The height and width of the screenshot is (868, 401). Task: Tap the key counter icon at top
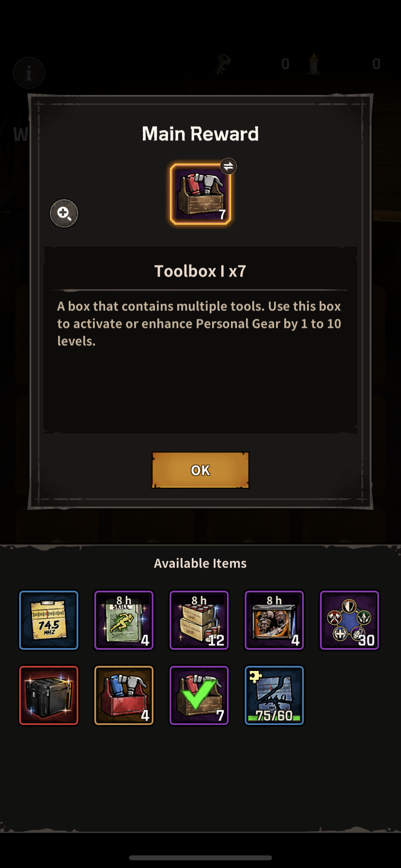pyautogui.click(x=222, y=63)
